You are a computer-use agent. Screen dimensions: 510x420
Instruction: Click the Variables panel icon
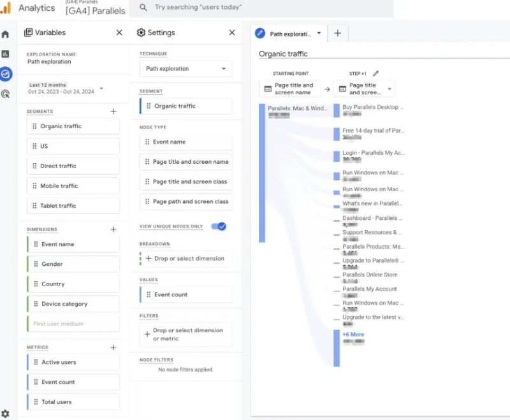pos(28,33)
